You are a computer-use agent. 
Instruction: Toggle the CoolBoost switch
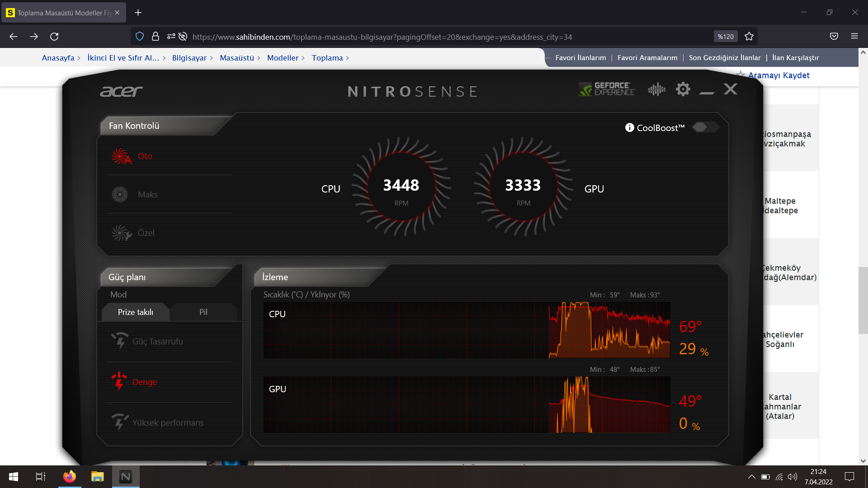click(704, 127)
